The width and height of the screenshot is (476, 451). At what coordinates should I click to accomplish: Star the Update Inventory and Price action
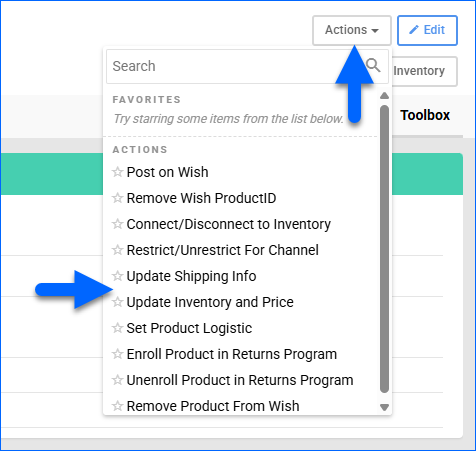tap(117, 302)
